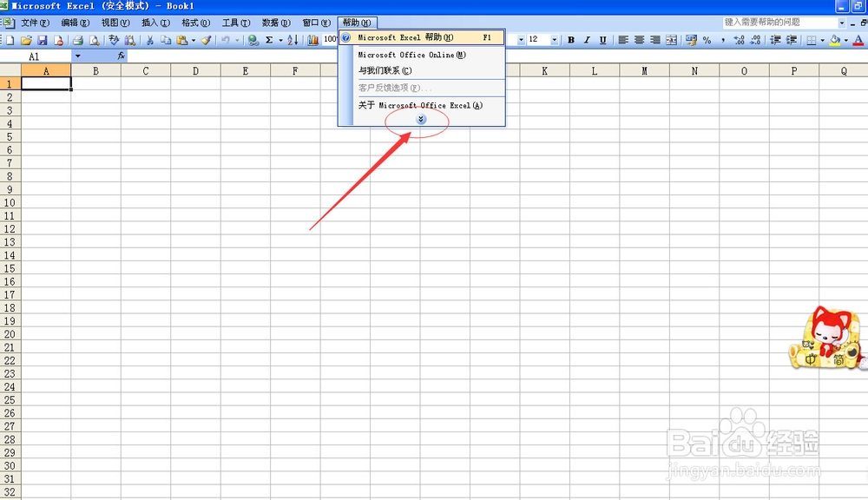Image resolution: width=868 pixels, height=500 pixels.
Task: Open the undo history dropdown arrow
Action: click(237, 40)
